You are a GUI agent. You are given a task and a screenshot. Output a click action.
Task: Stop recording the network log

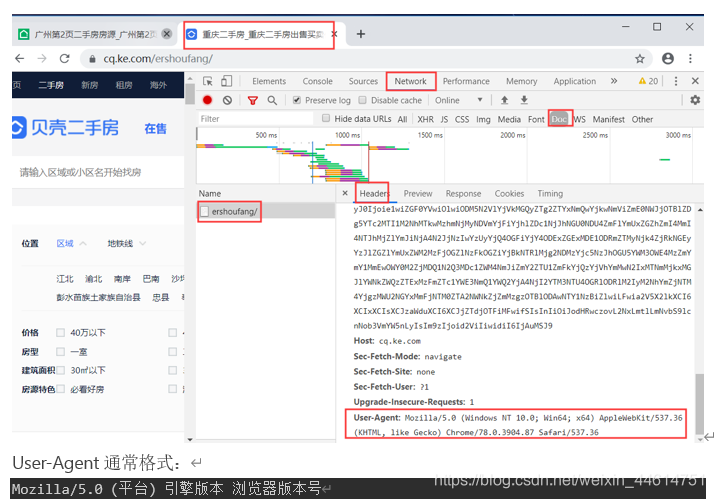point(207,100)
